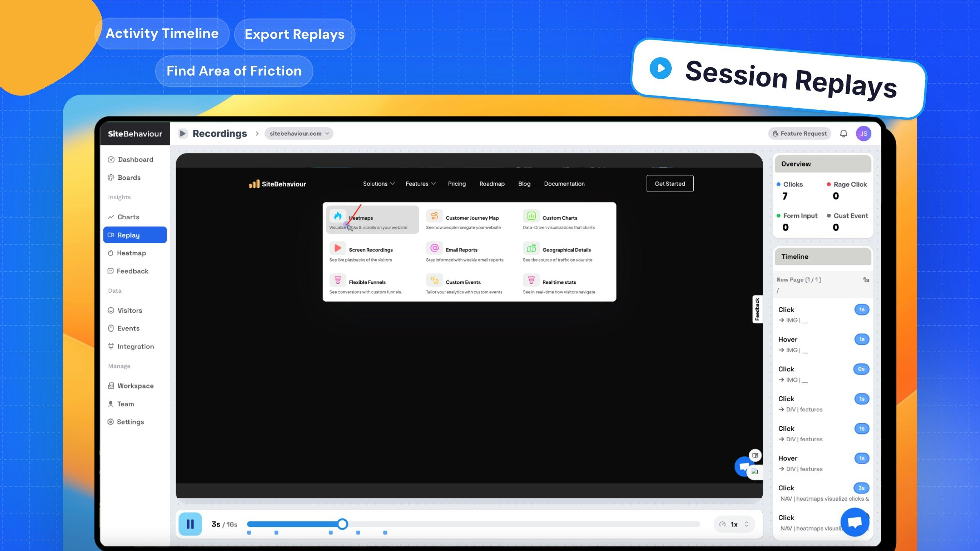Select the Hover IMG timeline event
The height and width of the screenshot is (551, 980).
823,344
